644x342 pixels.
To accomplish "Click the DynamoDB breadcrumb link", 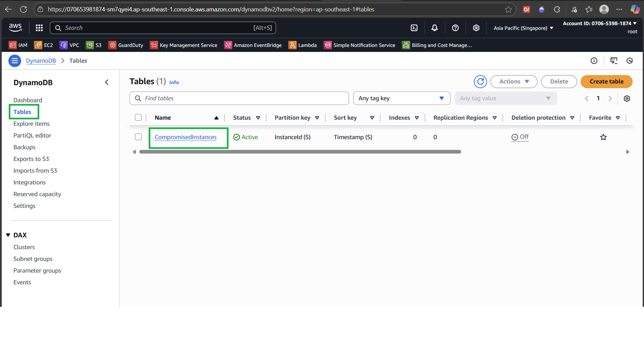I will 41,61.
